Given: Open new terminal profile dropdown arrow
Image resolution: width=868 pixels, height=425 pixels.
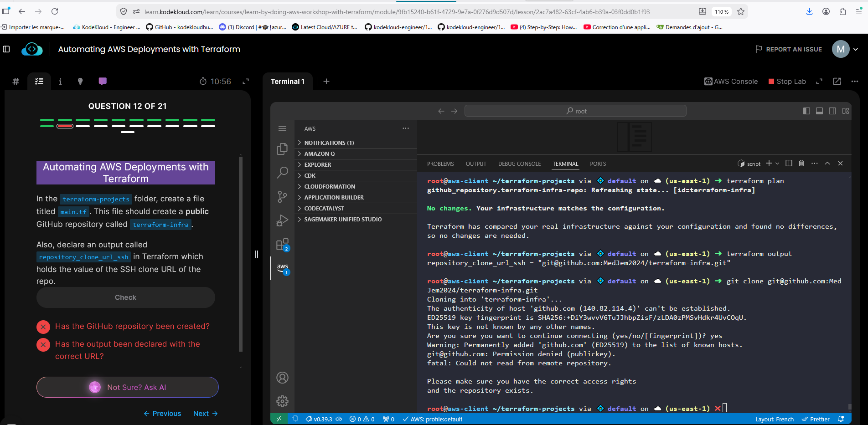Looking at the screenshot, I should point(777,164).
